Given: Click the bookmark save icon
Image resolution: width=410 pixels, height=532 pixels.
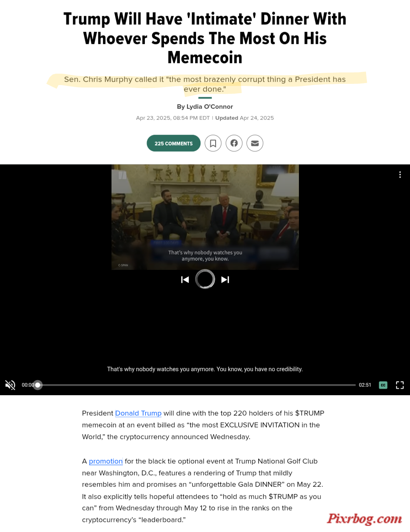Looking at the screenshot, I should pyautogui.click(x=213, y=143).
